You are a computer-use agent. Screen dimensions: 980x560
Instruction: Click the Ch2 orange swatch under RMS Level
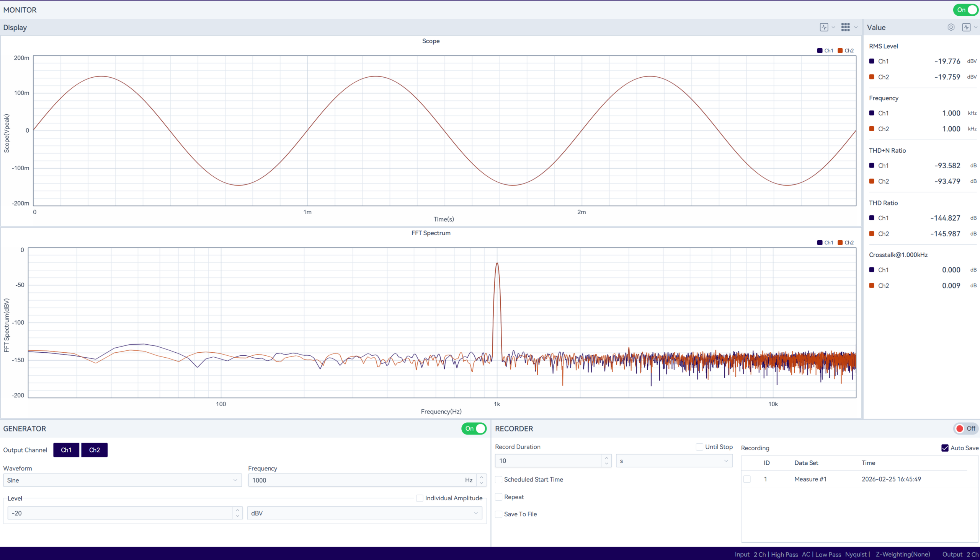[871, 77]
